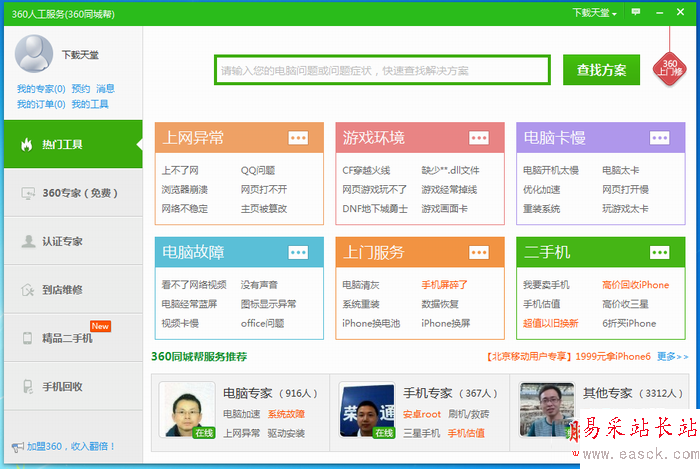Open 精品二手机 in the sidebar

(x=73, y=338)
